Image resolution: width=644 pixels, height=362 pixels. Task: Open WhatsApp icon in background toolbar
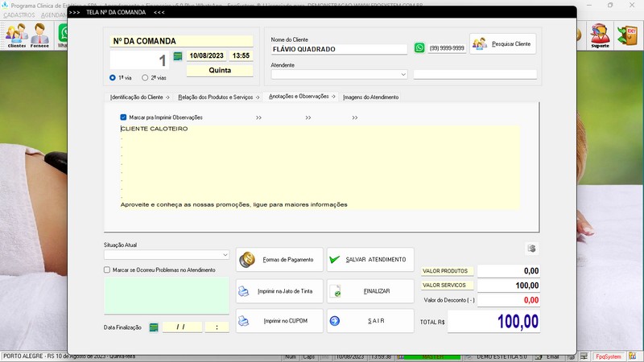pyautogui.click(x=63, y=35)
